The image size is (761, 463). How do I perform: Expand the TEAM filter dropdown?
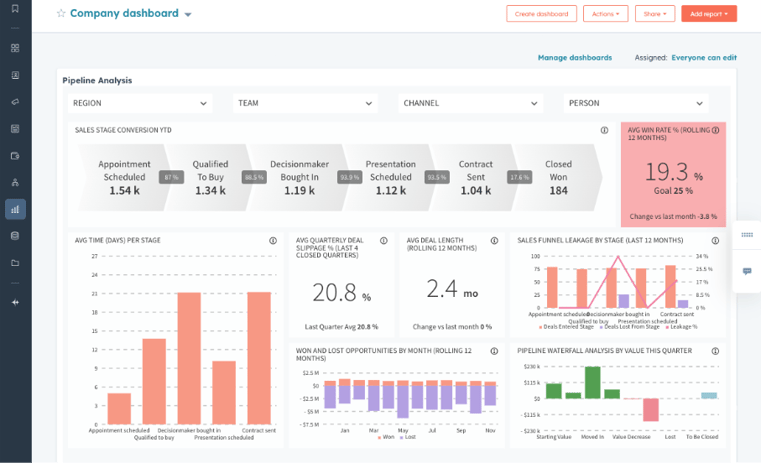tap(305, 103)
